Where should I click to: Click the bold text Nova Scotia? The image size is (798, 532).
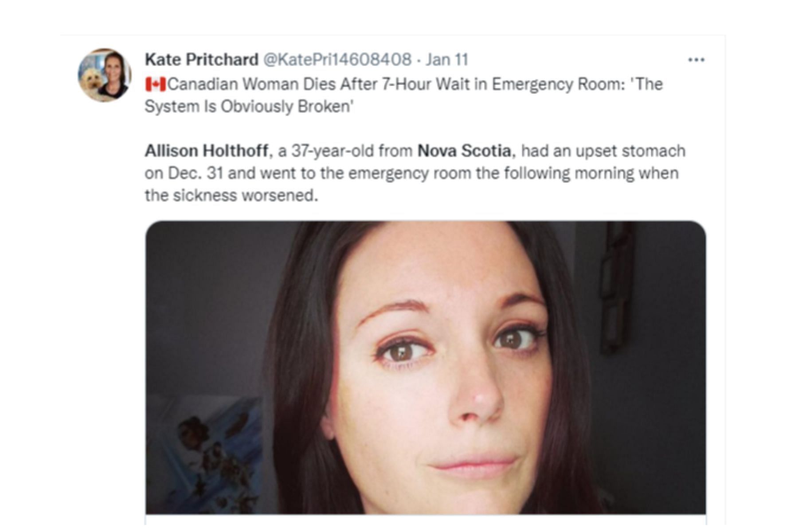(x=464, y=151)
